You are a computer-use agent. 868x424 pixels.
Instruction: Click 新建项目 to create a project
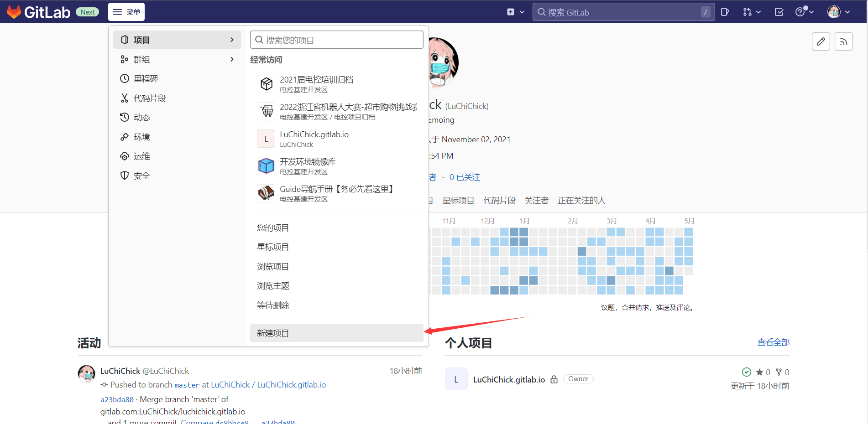[337, 333]
